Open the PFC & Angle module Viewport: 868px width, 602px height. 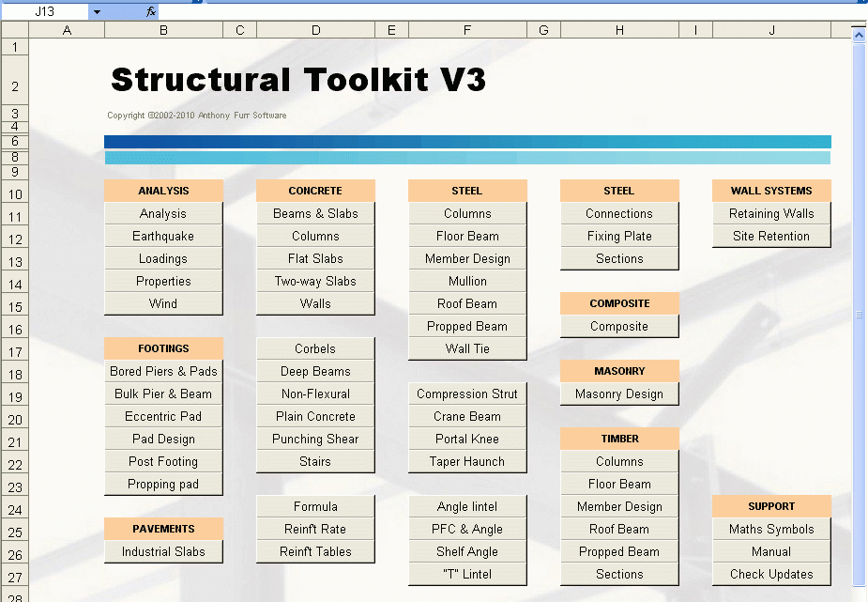467,530
